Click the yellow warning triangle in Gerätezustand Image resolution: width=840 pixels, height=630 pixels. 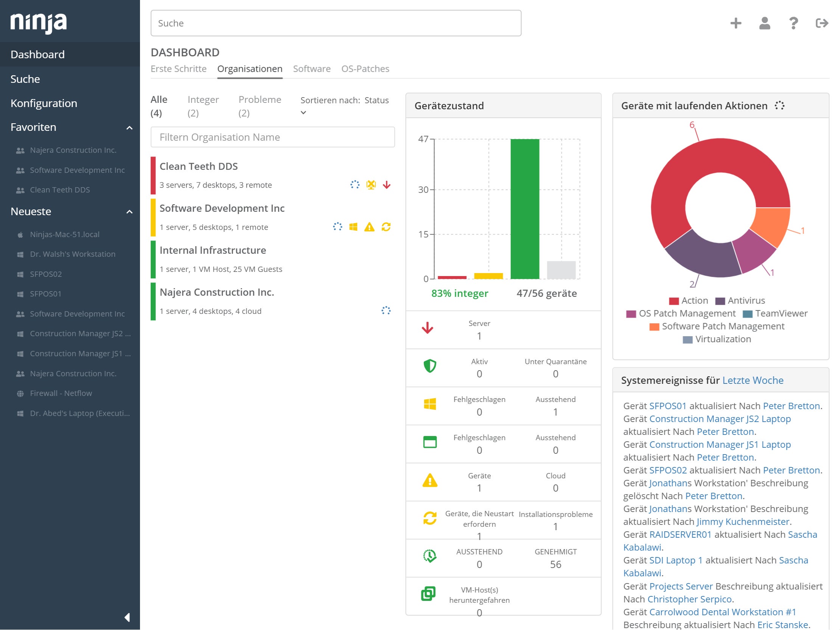coord(429,481)
